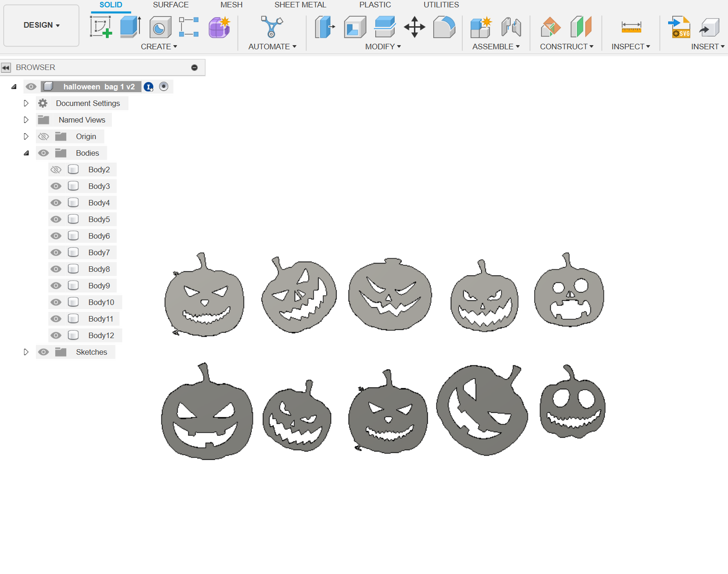
Task: Open the AUTOMATE dropdown menu
Action: pos(272,47)
